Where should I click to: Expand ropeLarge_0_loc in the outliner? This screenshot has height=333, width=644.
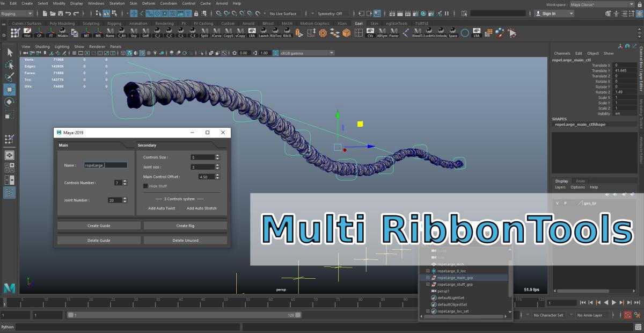pos(428,271)
